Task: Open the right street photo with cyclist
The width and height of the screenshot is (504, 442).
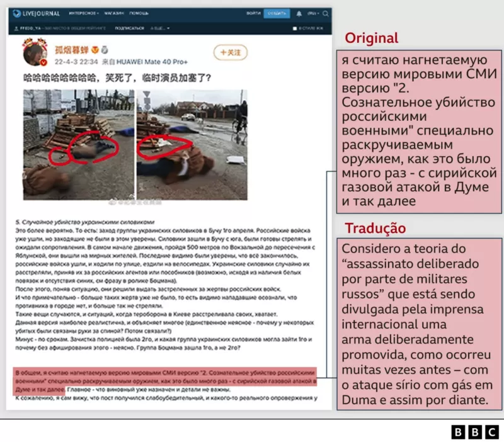Action: click(x=192, y=145)
